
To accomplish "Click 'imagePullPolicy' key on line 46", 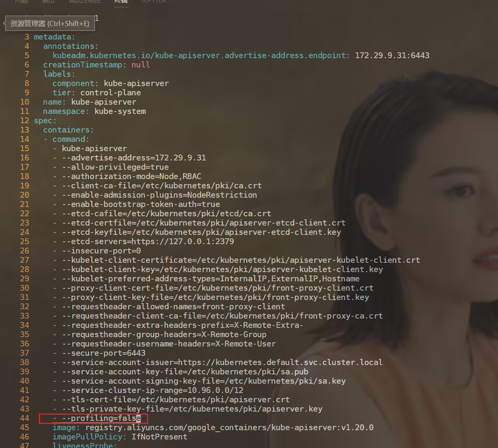I will (87, 437).
